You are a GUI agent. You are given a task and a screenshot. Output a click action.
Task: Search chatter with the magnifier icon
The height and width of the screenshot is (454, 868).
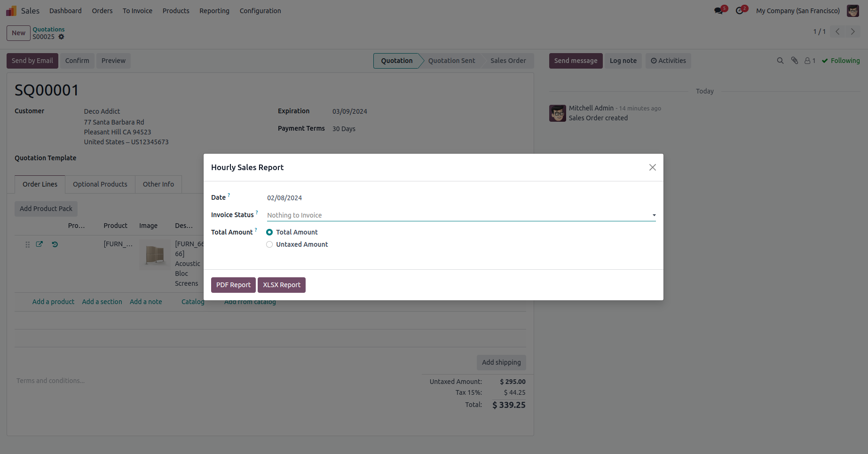(780, 61)
